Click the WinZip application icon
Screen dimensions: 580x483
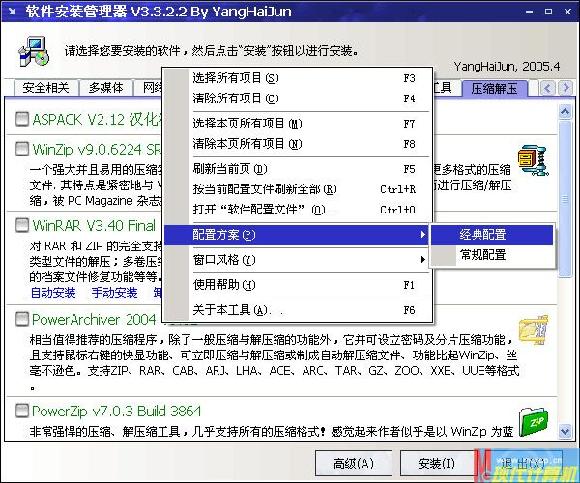click(x=533, y=161)
